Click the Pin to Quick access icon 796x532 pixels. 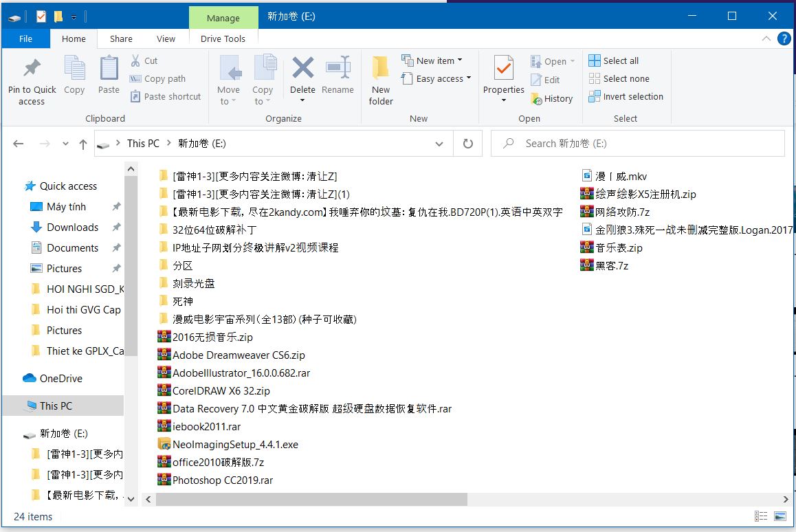(32, 69)
